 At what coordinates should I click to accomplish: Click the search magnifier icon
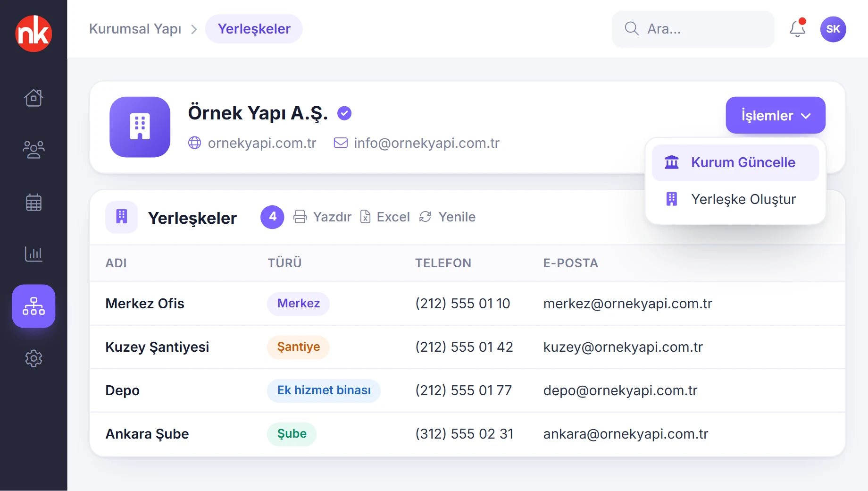[632, 29]
